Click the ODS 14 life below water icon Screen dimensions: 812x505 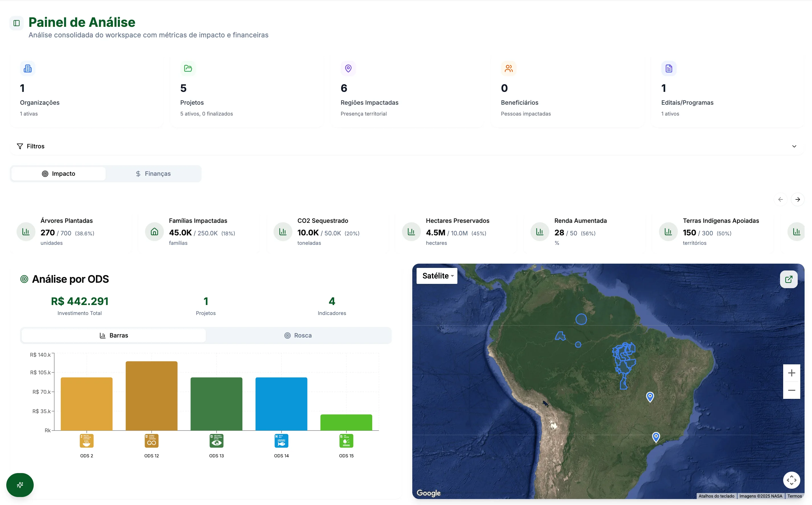281,441
